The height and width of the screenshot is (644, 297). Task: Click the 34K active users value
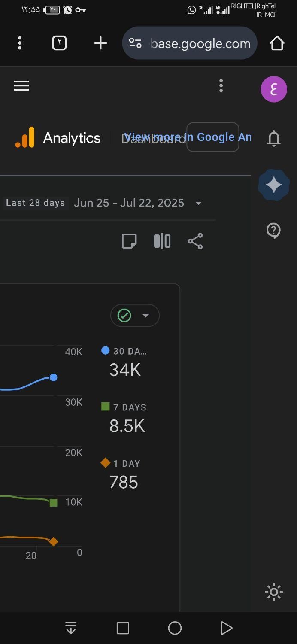point(125,370)
